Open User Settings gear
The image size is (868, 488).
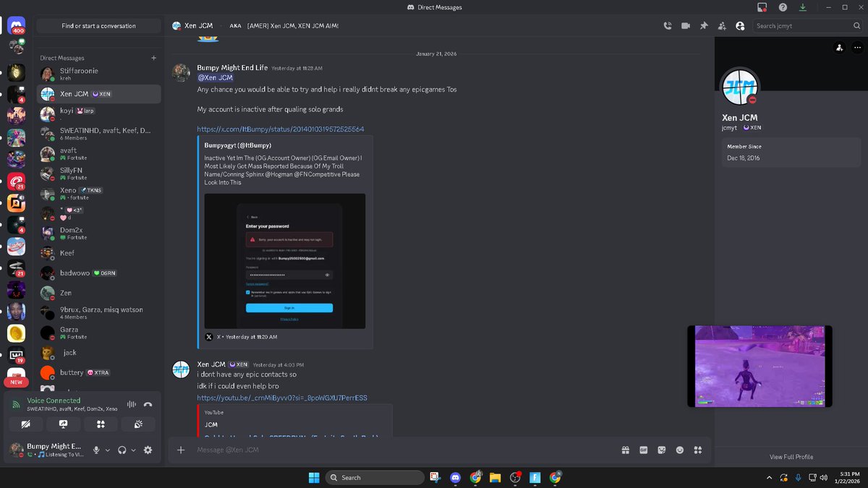click(148, 450)
